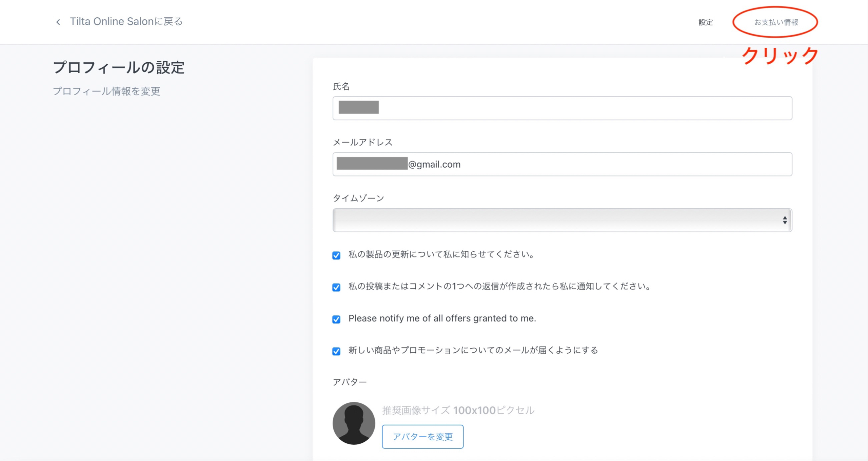Uncheck the new products and promotions checkbox

click(336, 351)
